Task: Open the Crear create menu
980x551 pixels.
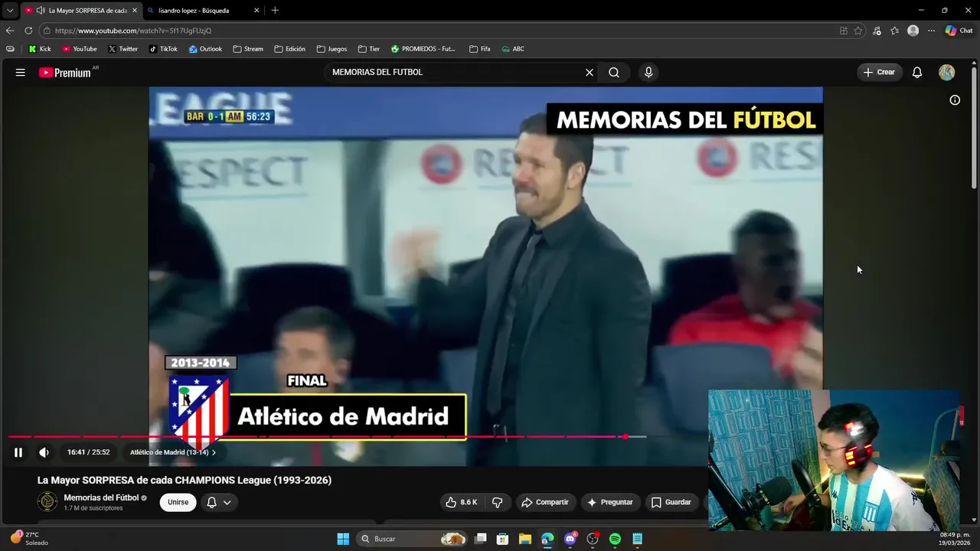Action: coord(879,73)
